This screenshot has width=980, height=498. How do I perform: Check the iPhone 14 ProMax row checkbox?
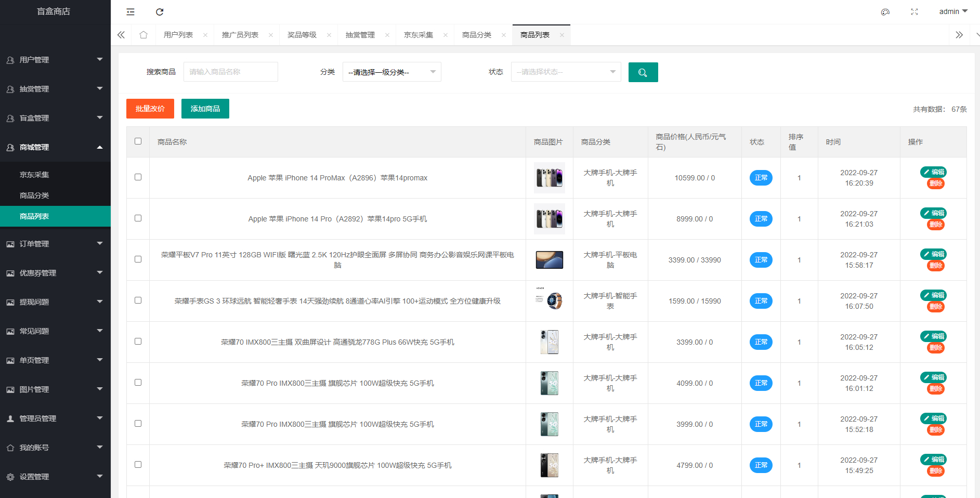(138, 177)
